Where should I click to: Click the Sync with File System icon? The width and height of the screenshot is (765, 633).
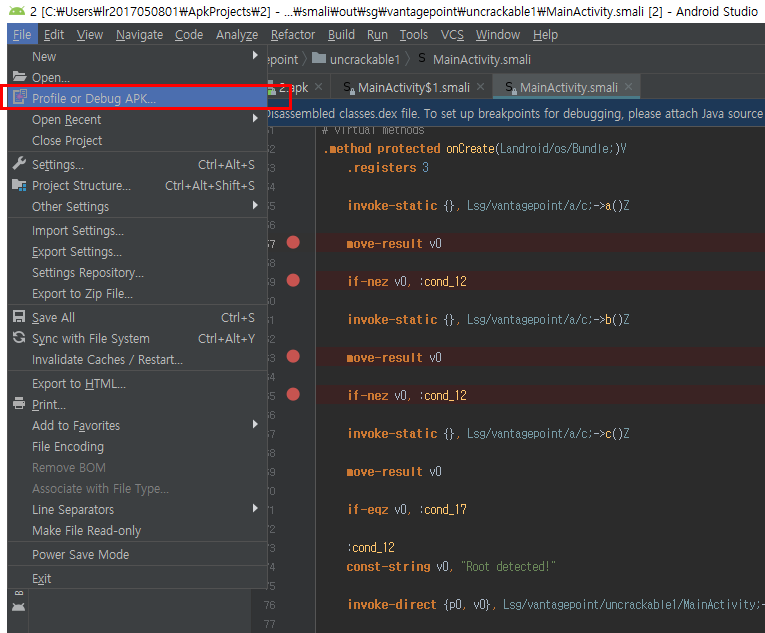click(x=19, y=337)
